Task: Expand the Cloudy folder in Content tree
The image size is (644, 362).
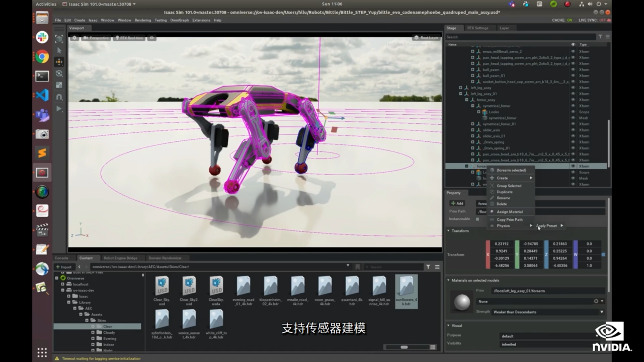Action: click(93, 332)
